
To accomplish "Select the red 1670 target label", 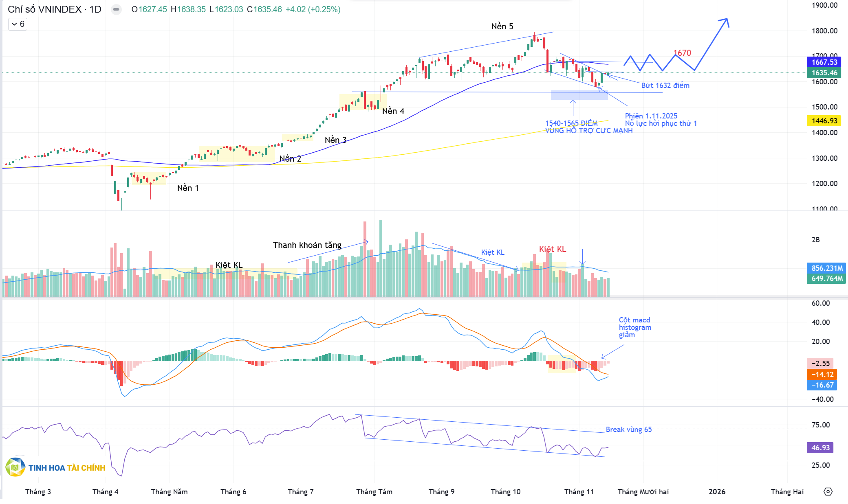I will coord(682,53).
